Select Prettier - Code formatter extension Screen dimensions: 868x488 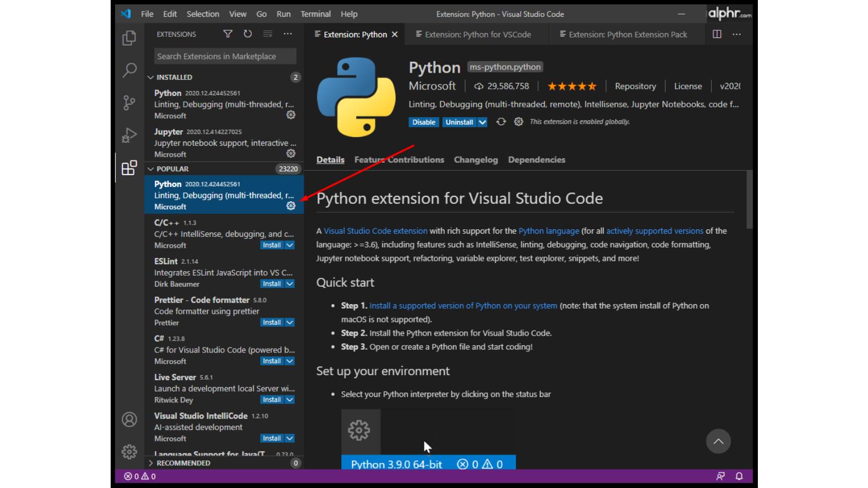click(x=224, y=311)
